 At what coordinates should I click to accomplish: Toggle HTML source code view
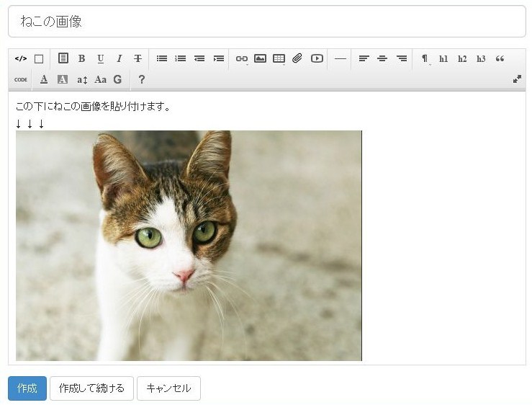tap(20, 59)
